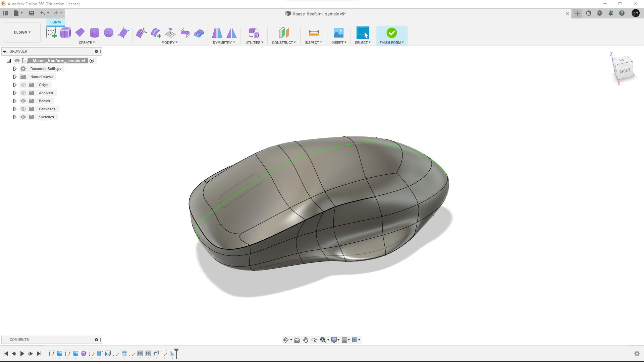
Task: Toggle visibility of Canvases folder
Action: point(23,109)
